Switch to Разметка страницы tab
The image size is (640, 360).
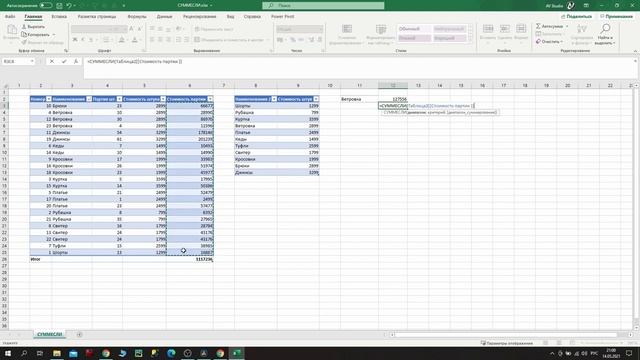tap(97, 16)
